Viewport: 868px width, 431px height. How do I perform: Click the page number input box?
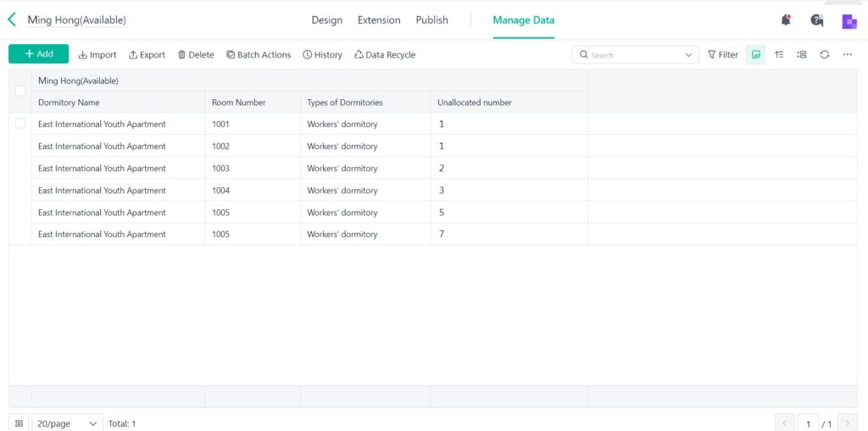click(x=808, y=424)
